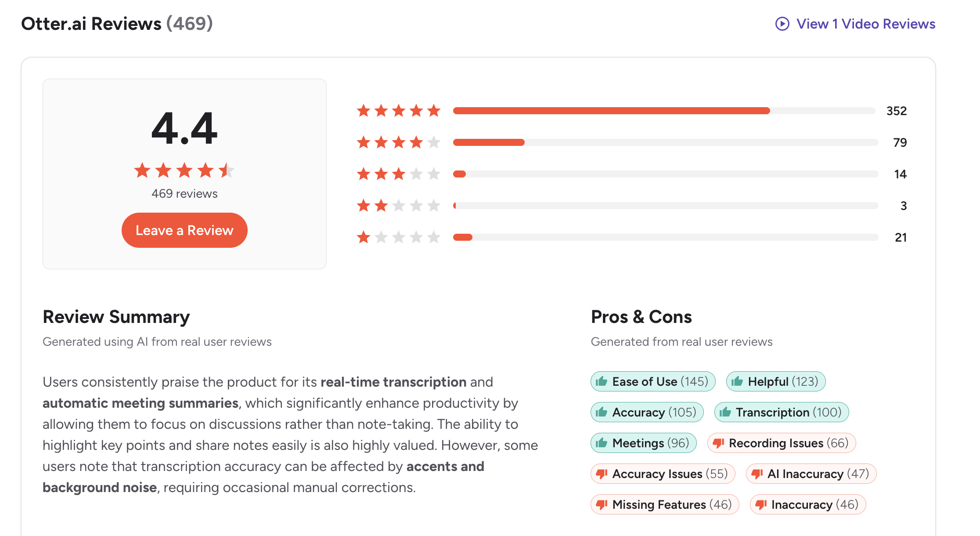Click the thumbs-up icon on Helpful tag

coord(737,381)
